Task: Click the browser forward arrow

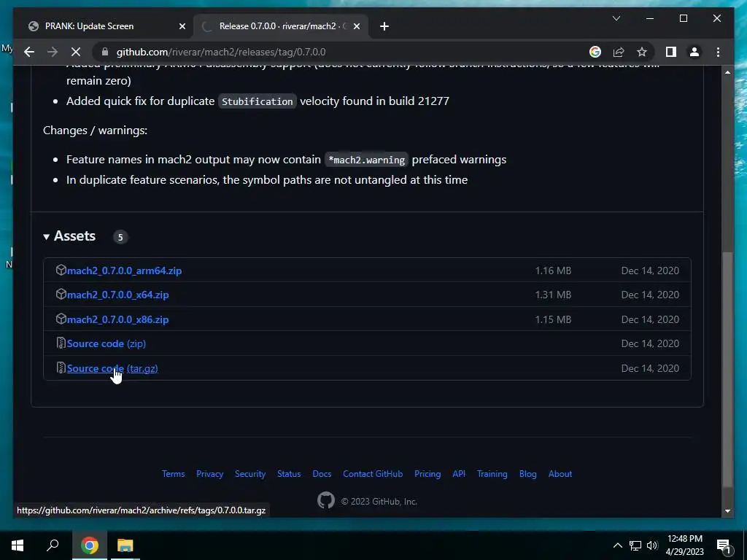Action: tap(53, 52)
